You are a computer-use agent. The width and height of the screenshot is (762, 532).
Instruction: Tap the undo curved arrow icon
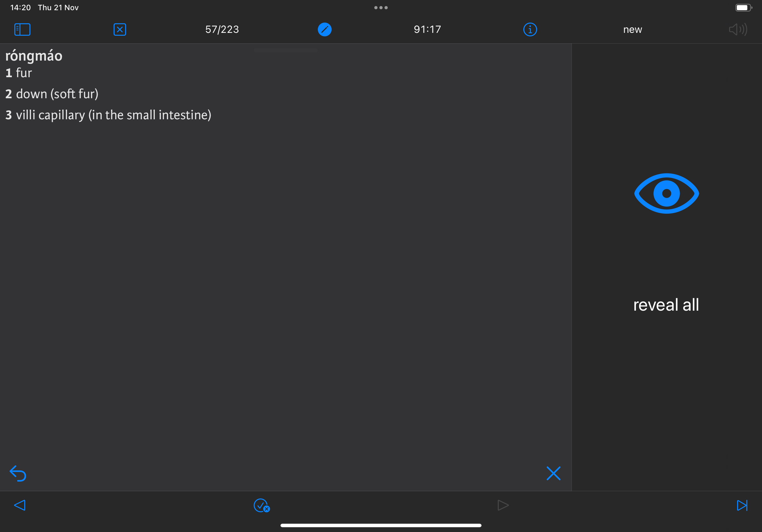pos(18,473)
